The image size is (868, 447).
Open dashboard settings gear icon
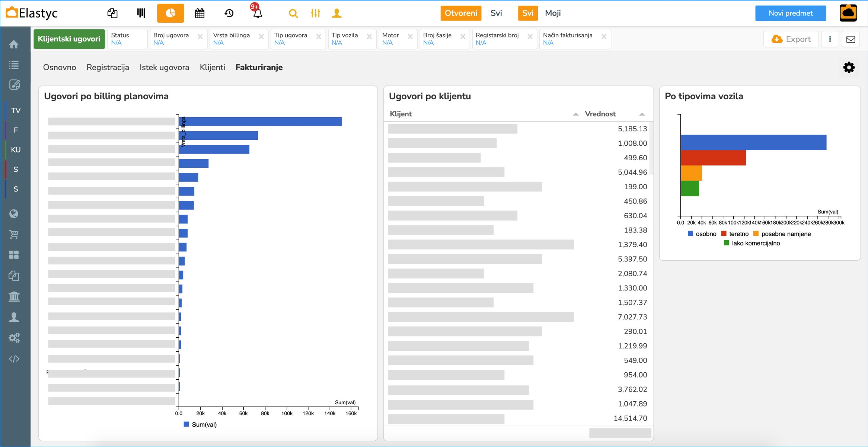click(849, 68)
